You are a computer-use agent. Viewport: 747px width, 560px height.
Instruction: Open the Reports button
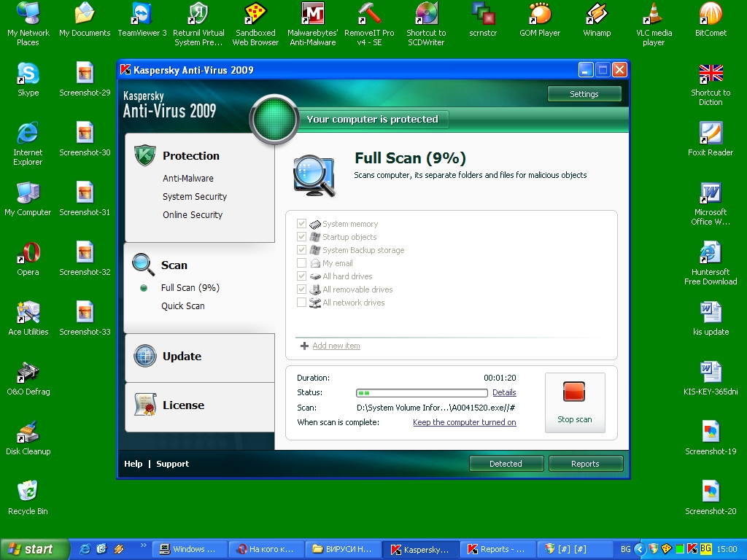(586, 463)
